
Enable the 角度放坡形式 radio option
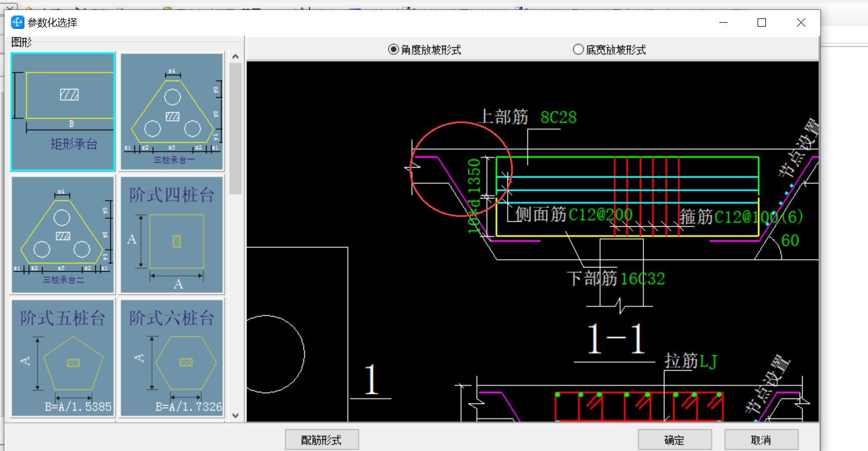point(425,50)
